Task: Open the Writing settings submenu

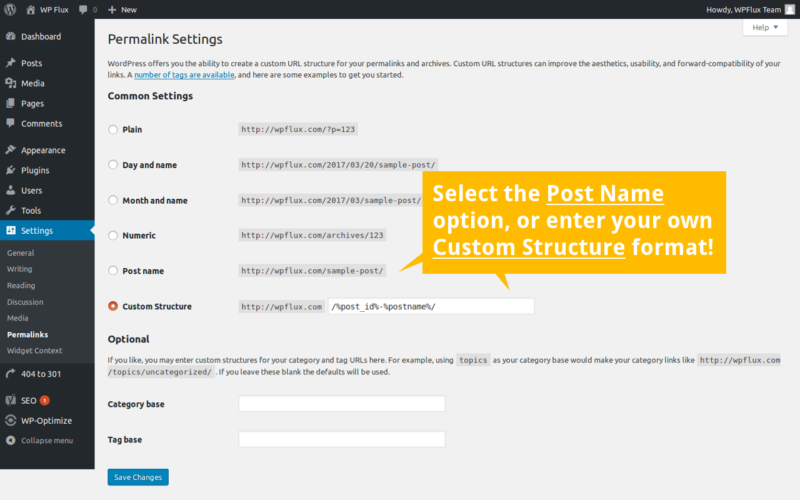Action: pyautogui.click(x=19, y=269)
